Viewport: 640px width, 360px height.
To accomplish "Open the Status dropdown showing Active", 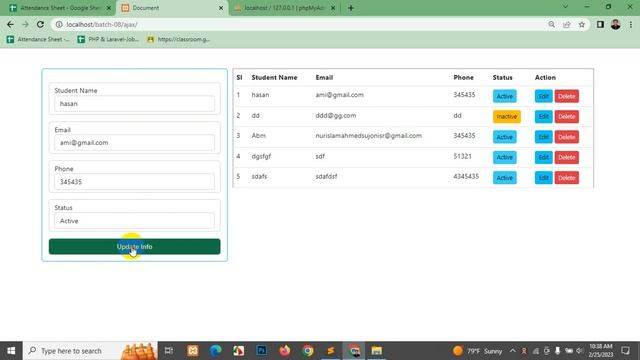I will (134, 221).
